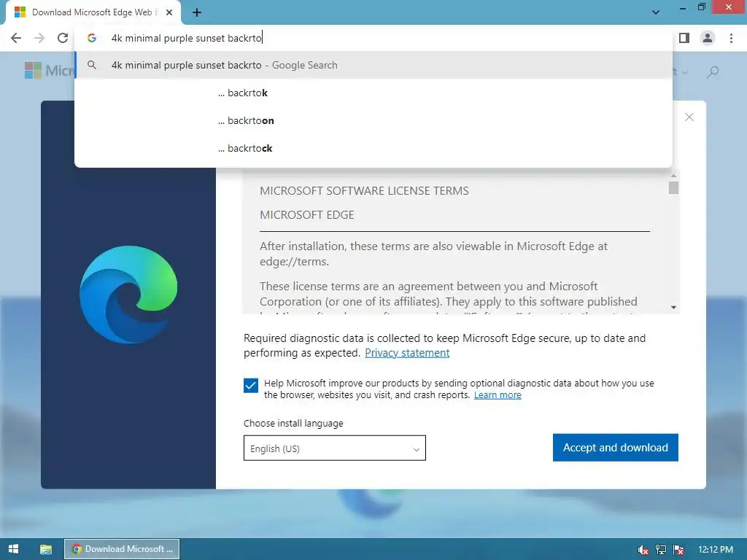Click the 'MICROSOFT EDGE' license subheading
Screen dimensions: 747x560
307,215
